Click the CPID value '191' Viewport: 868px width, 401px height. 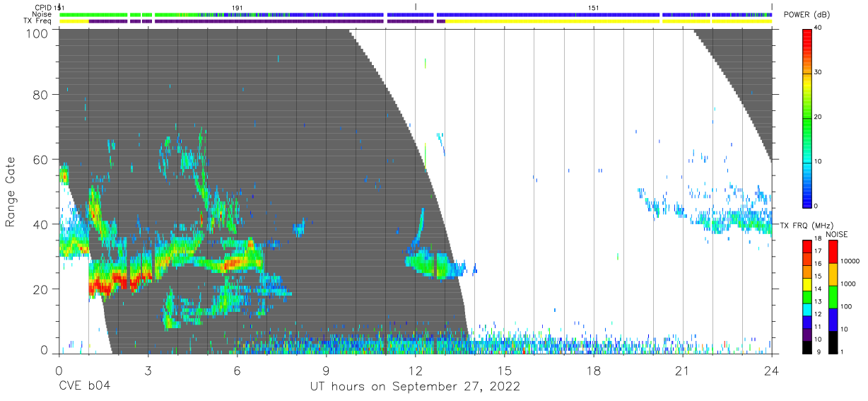tap(237, 8)
